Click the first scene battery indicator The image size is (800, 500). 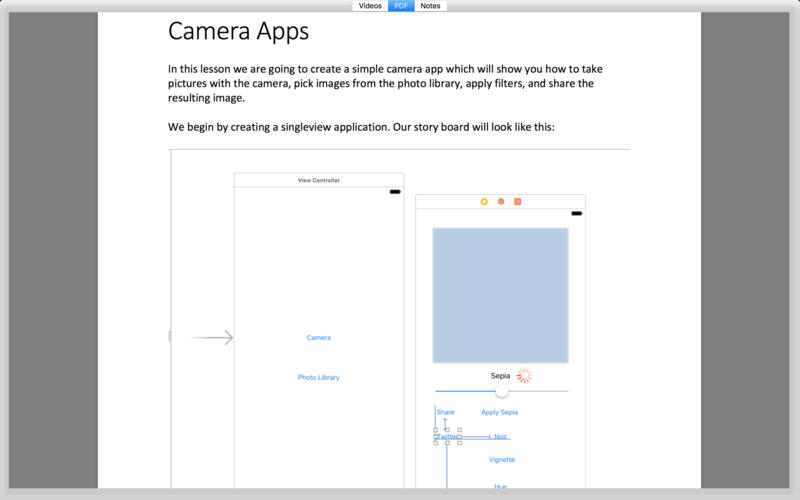tap(395, 192)
